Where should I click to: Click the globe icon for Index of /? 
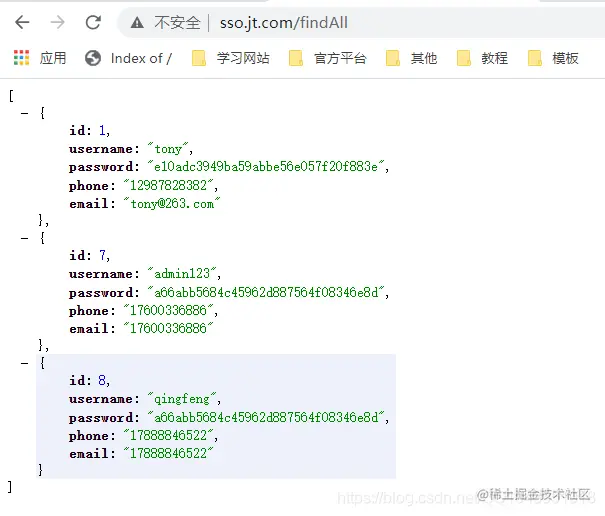[93, 58]
